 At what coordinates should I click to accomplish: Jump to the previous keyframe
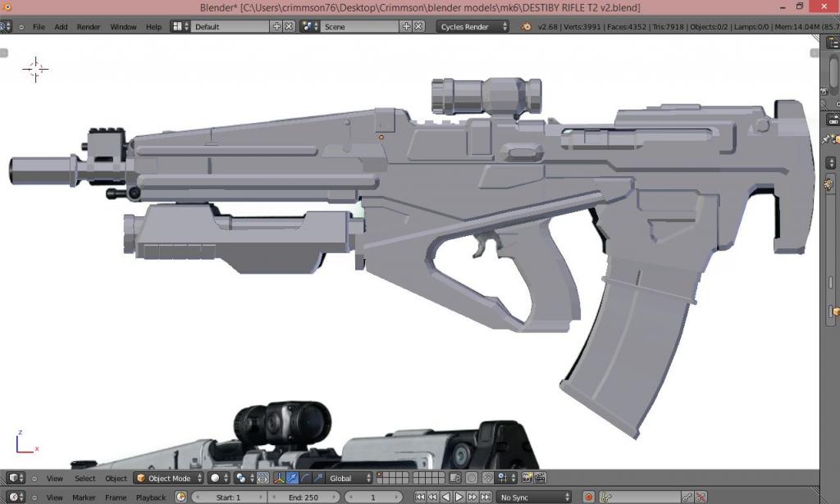(x=433, y=497)
